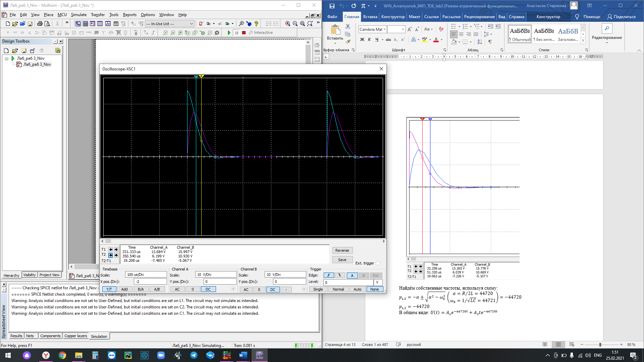Click the trigger Level input field
The width and height of the screenshot is (644, 362).
click(x=348, y=282)
